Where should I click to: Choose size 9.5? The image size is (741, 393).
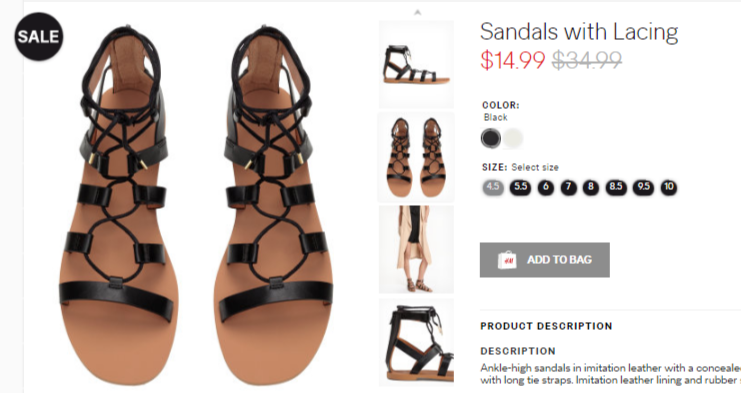pos(644,187)
